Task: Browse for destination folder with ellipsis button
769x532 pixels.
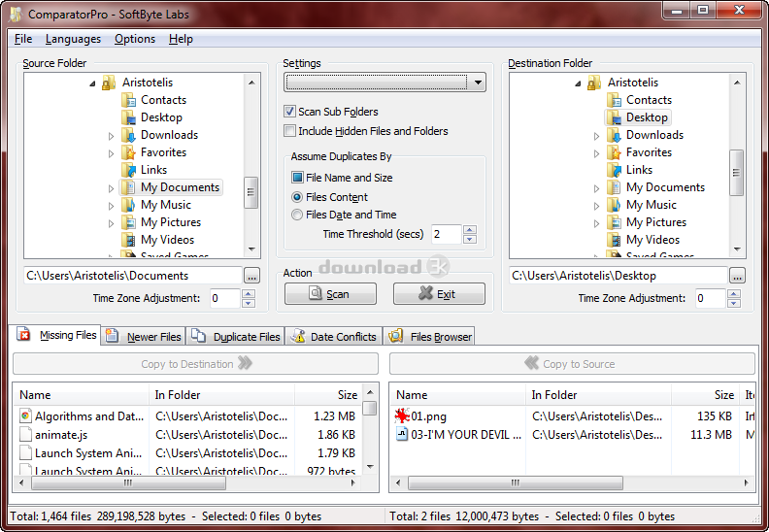Action: coord(737,276)
